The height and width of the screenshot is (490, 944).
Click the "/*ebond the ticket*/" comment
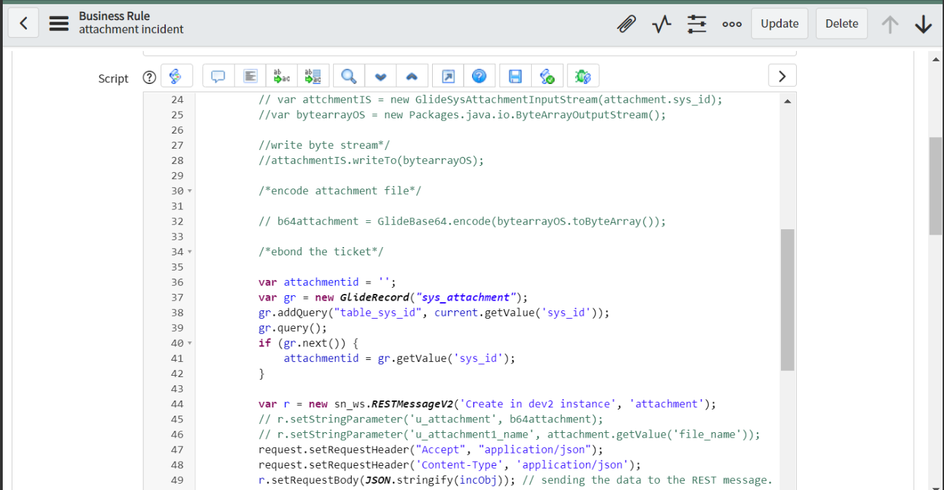click(x=321, y=252)
